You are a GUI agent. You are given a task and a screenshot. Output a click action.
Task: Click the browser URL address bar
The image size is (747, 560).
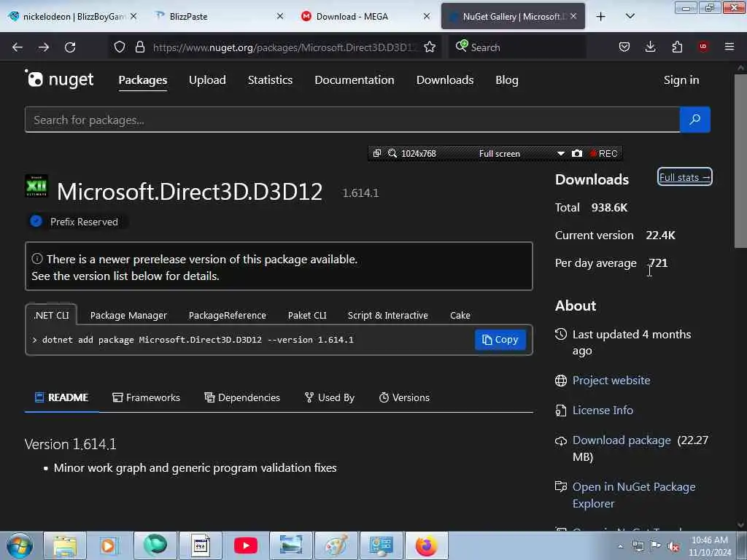click(285, 47)
